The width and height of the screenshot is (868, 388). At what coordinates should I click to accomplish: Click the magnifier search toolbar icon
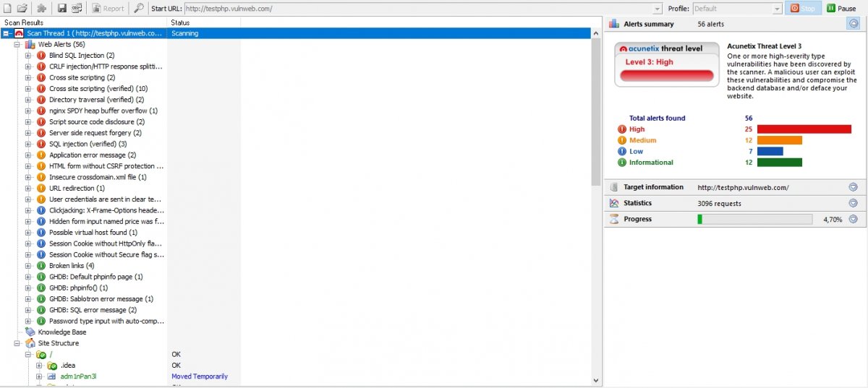click(139, 8)
